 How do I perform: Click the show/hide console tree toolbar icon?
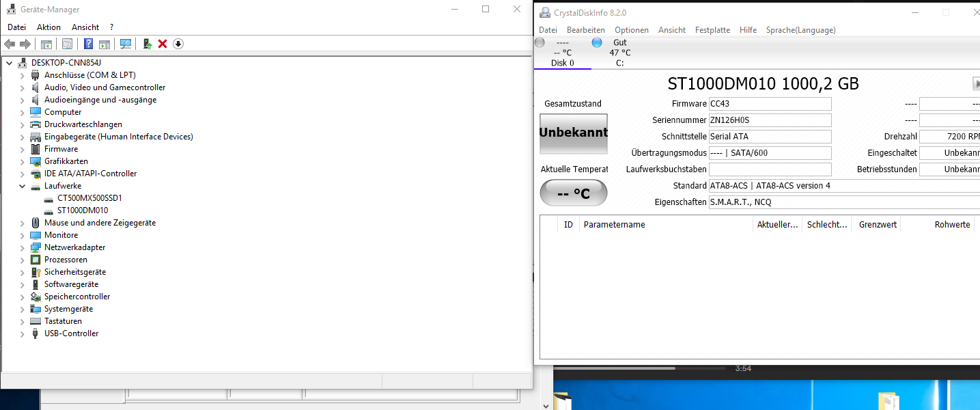point(46,44)
